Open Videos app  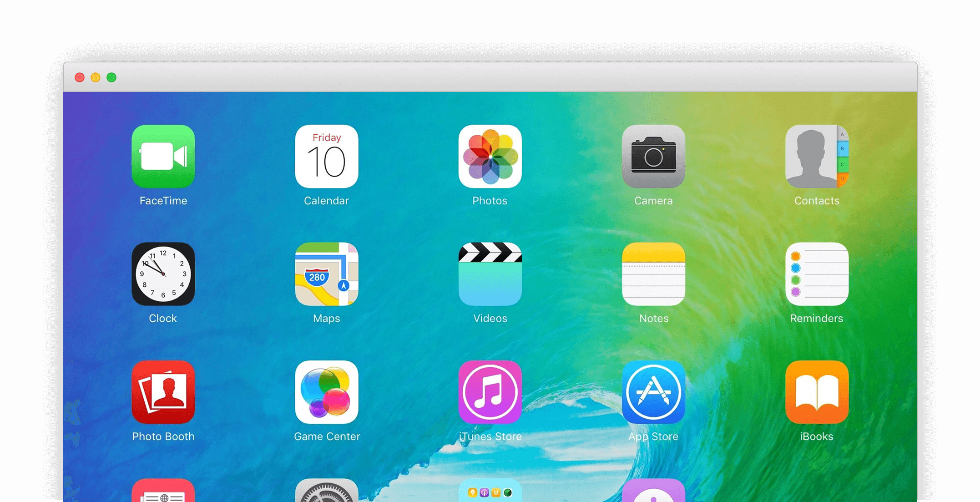[489, 275]
